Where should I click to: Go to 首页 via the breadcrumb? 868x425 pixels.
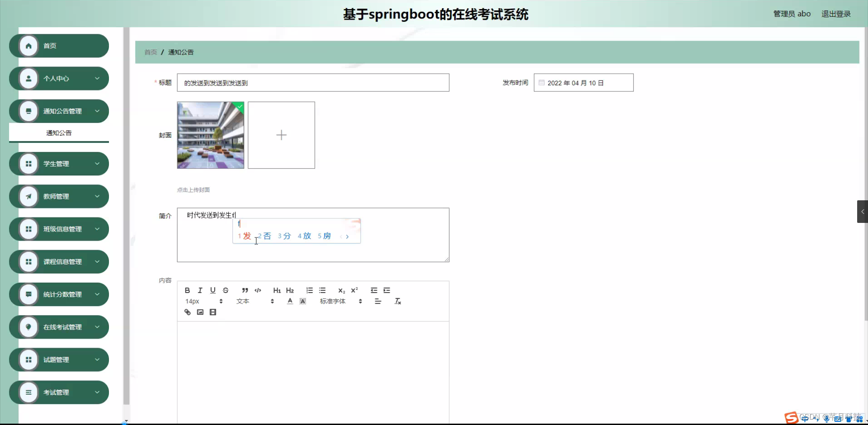150,52
